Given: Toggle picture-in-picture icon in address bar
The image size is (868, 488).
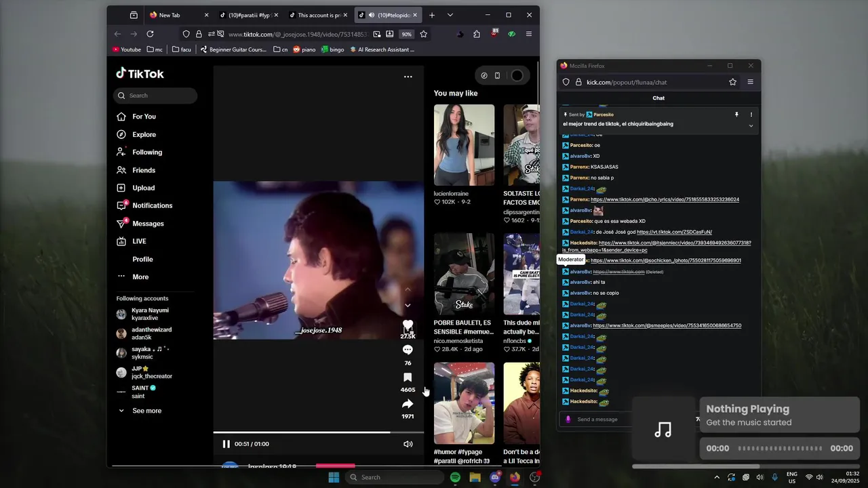Looking at the screenshot, I should (x=377, y=34).
